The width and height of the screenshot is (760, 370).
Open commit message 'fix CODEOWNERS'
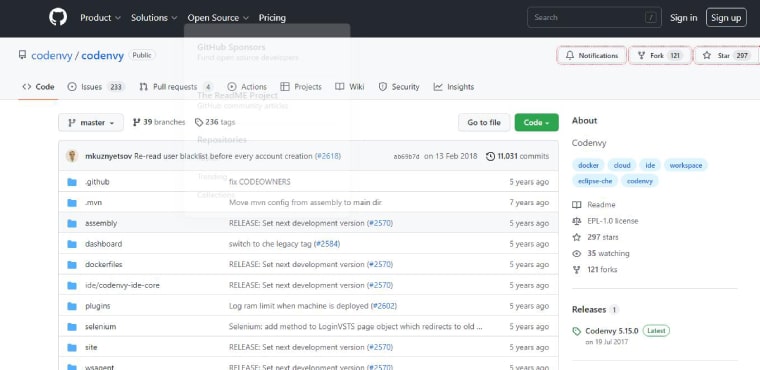(x=260, y=182)
